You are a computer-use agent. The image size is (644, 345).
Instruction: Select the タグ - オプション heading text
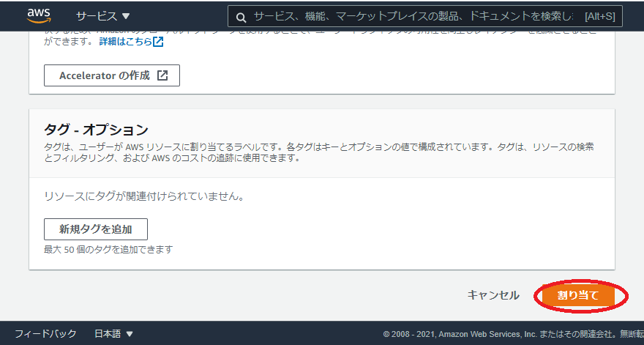coord(96,130)
